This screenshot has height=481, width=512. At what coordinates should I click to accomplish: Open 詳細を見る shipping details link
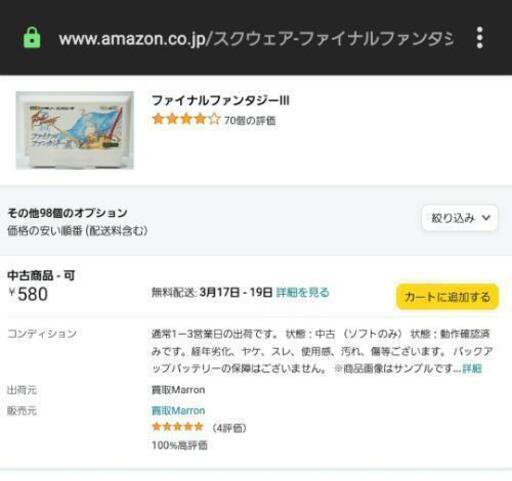pos(303,292)
